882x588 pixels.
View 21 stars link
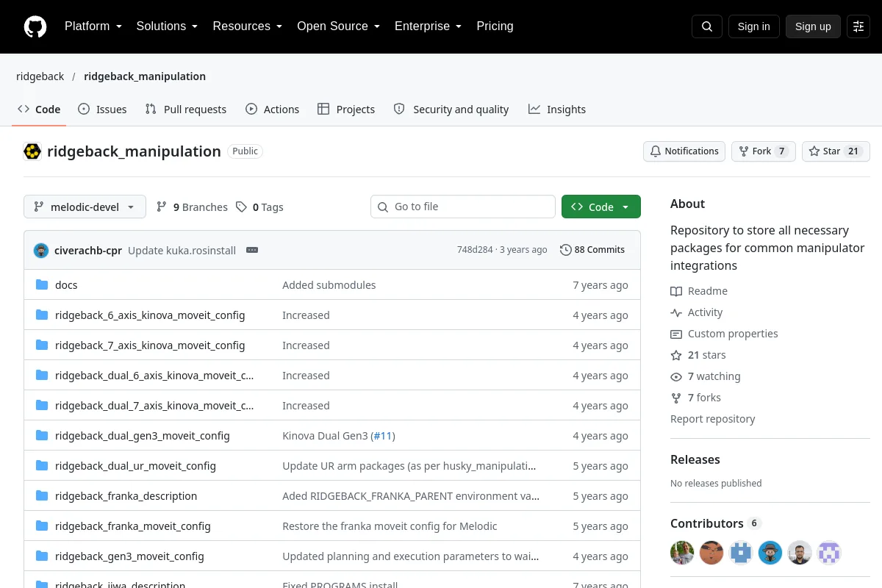(698, 355)
